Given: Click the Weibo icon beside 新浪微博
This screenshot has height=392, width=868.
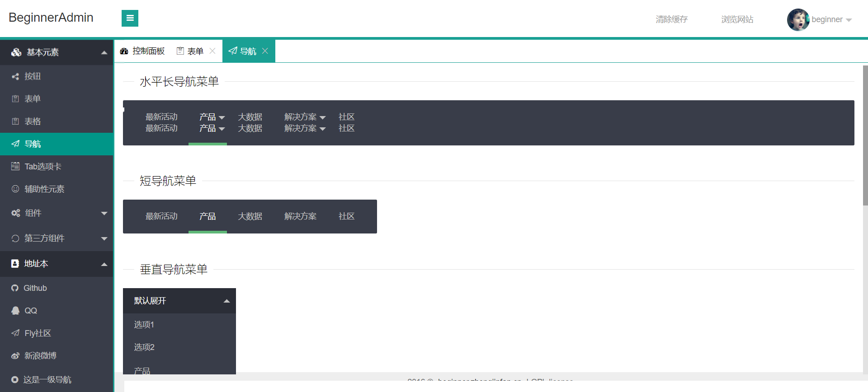Looking at the screenshot, I should (15, 355).
